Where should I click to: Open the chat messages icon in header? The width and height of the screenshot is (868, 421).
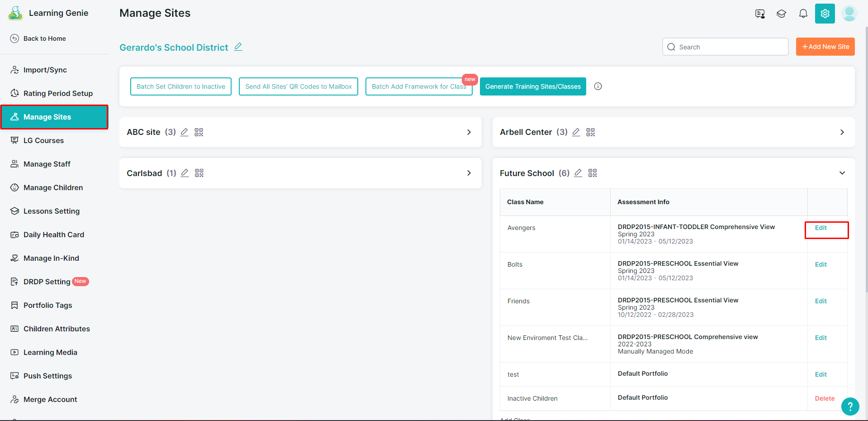tap(760, 14)
